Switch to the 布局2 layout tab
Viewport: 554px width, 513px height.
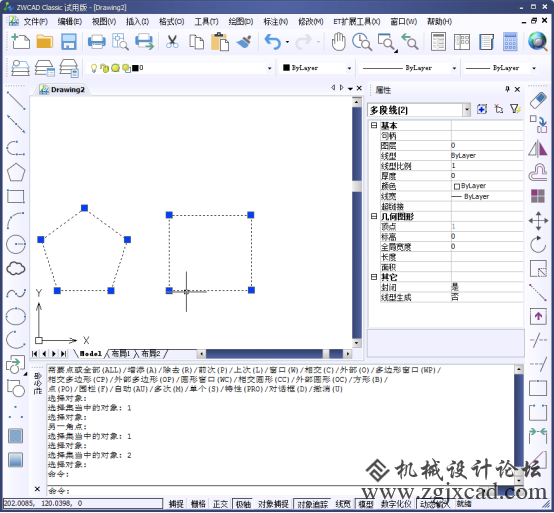(151, 353)
